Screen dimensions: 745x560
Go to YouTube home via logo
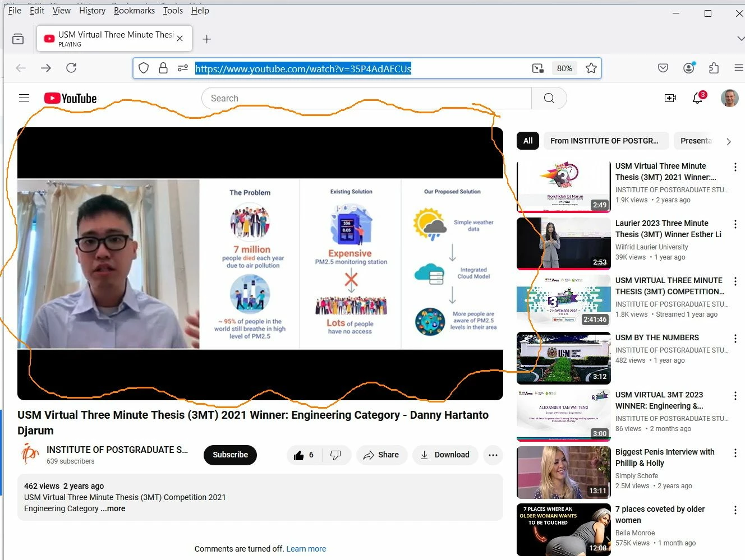[71, 99]
